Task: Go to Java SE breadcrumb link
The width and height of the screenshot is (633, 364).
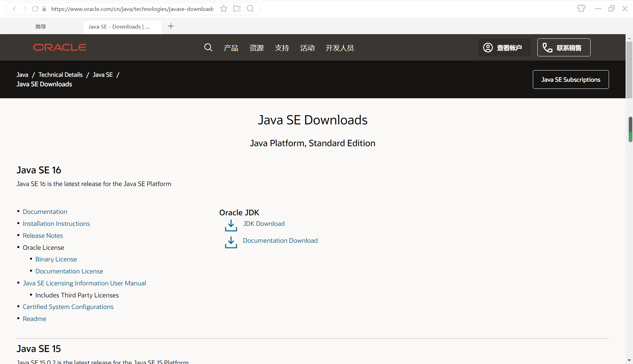Action: coord(103,75)
